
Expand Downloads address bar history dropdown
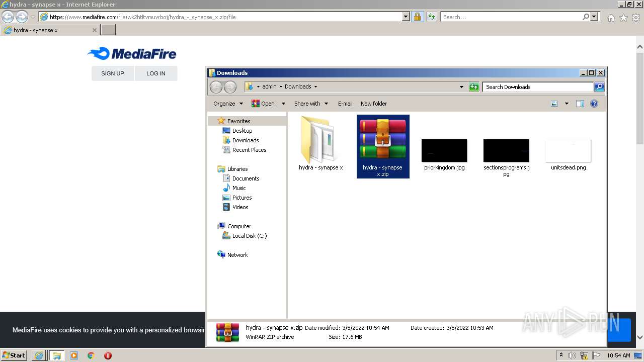(461, 87)
